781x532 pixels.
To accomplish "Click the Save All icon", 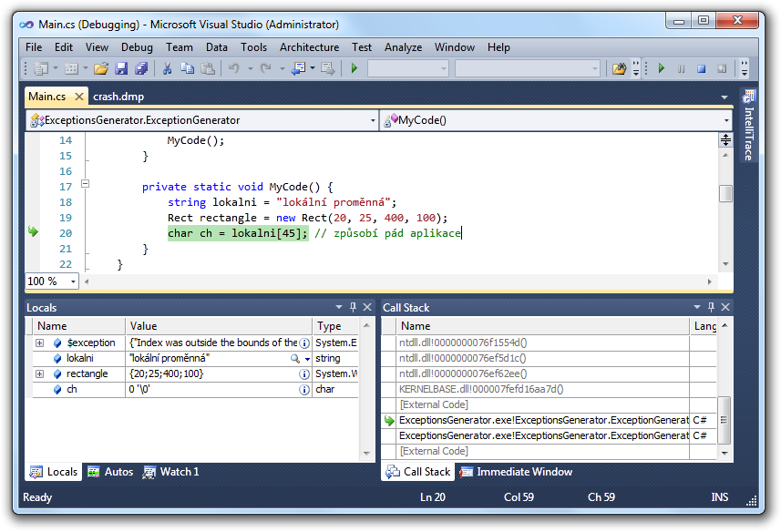I will [x=141, y=68].
